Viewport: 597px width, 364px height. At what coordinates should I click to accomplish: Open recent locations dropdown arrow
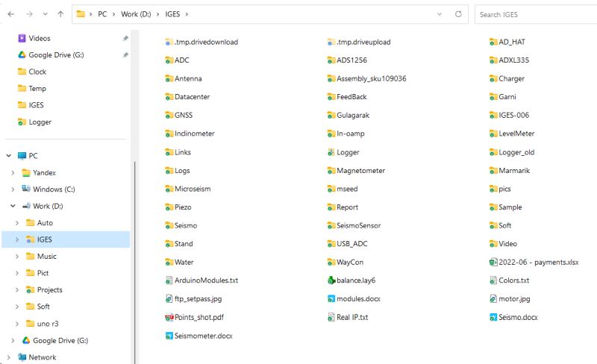pyautogui.click(x=45, y=14)
